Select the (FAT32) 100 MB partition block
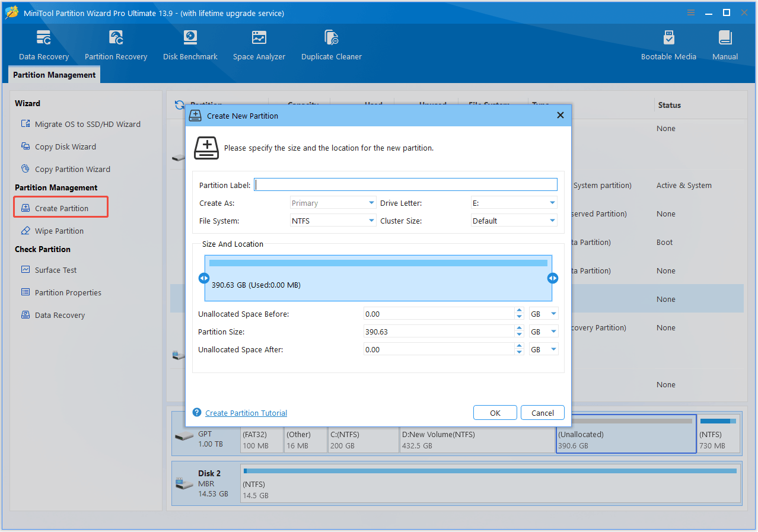Screen dimensions: 758x532 262,439
